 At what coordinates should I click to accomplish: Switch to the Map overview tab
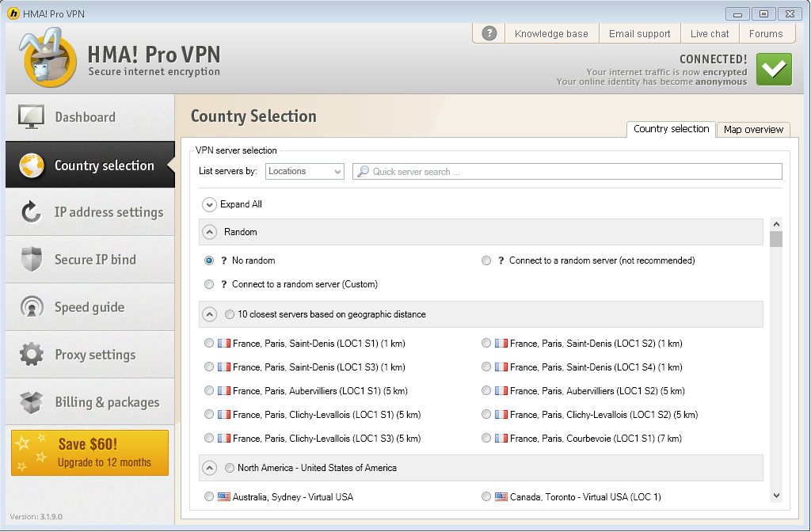click(x=753, y=130)
